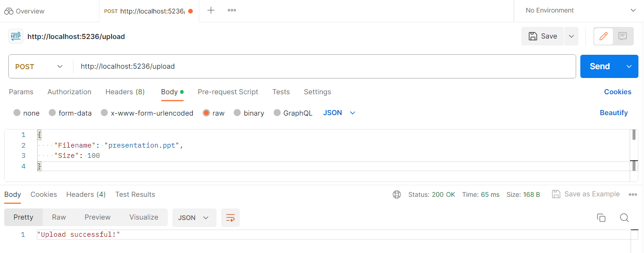644x253 pixels.
Task: Click the request URL input field
Action: (325, 66)
